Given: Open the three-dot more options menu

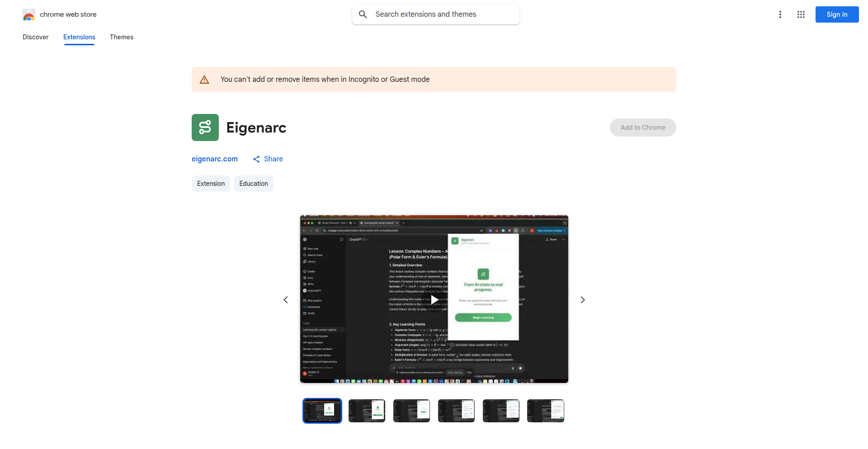Looking at the screenshot, I should 780,14.
